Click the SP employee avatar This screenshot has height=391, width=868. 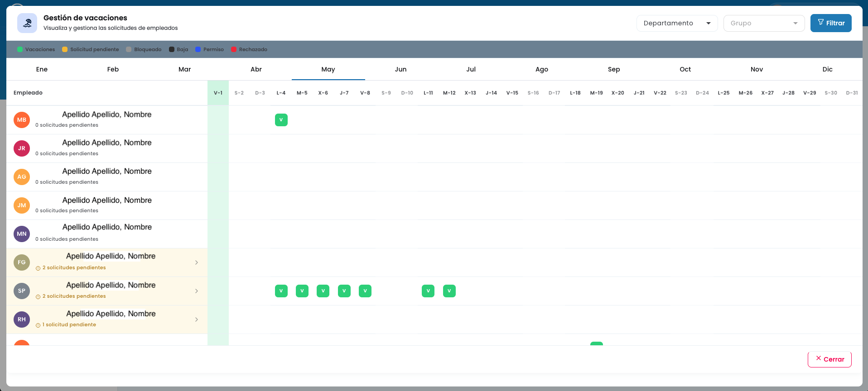pyautogui.click(x=22, y=291)
